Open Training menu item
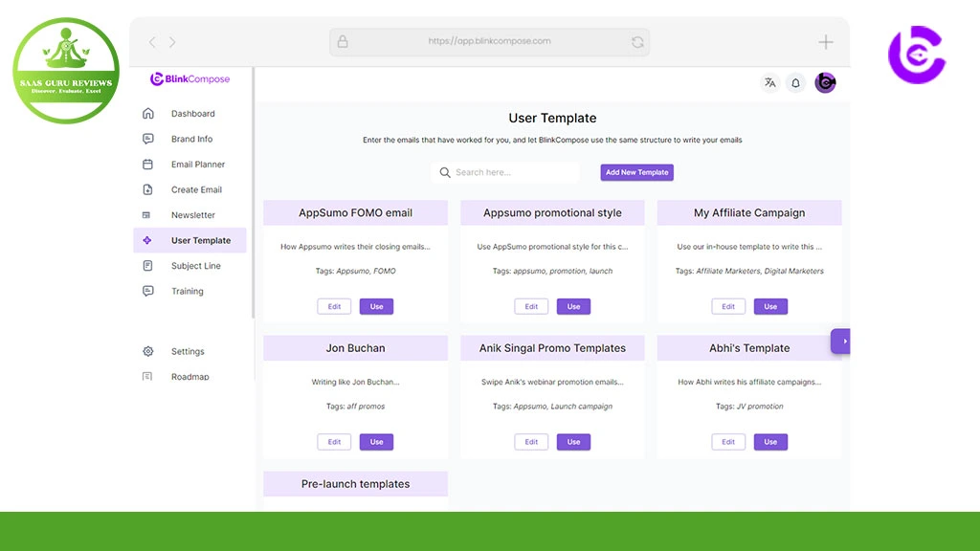 pyautogui.click(x=187, y=291)
